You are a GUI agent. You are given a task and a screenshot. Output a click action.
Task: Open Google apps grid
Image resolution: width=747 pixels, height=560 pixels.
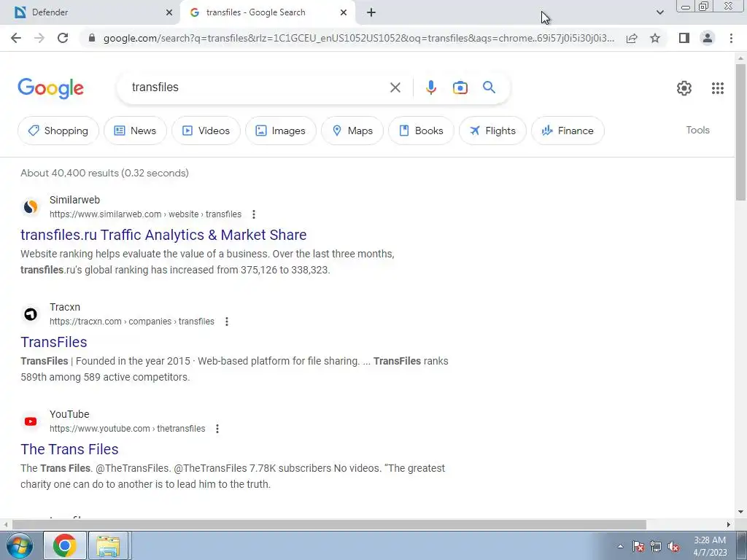tap(718, 88)
